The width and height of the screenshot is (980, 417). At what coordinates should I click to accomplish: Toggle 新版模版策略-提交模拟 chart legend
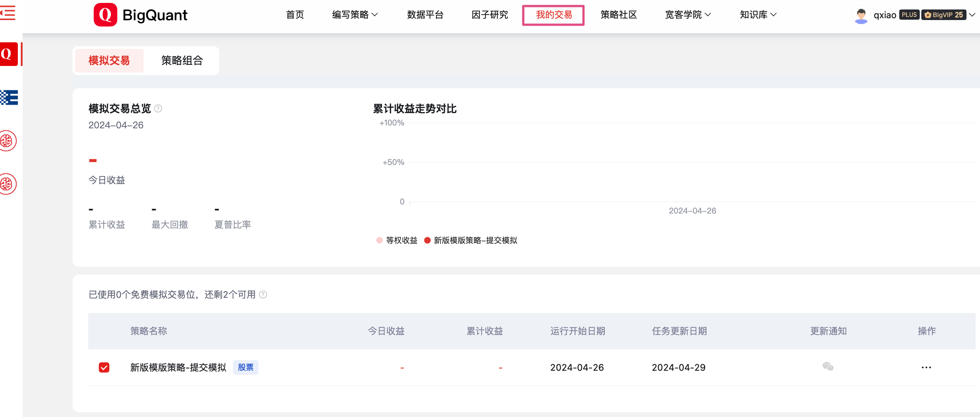tap(471, 241)
